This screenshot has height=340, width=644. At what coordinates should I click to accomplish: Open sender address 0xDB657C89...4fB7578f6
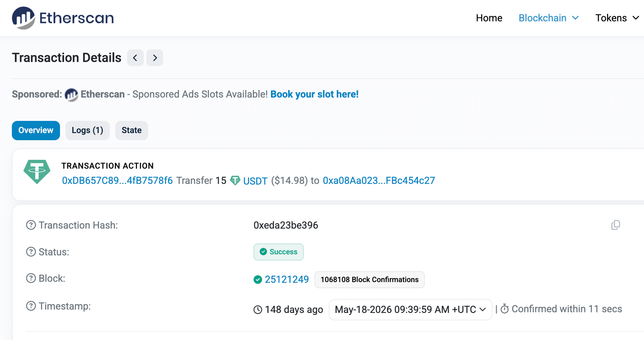117,180
